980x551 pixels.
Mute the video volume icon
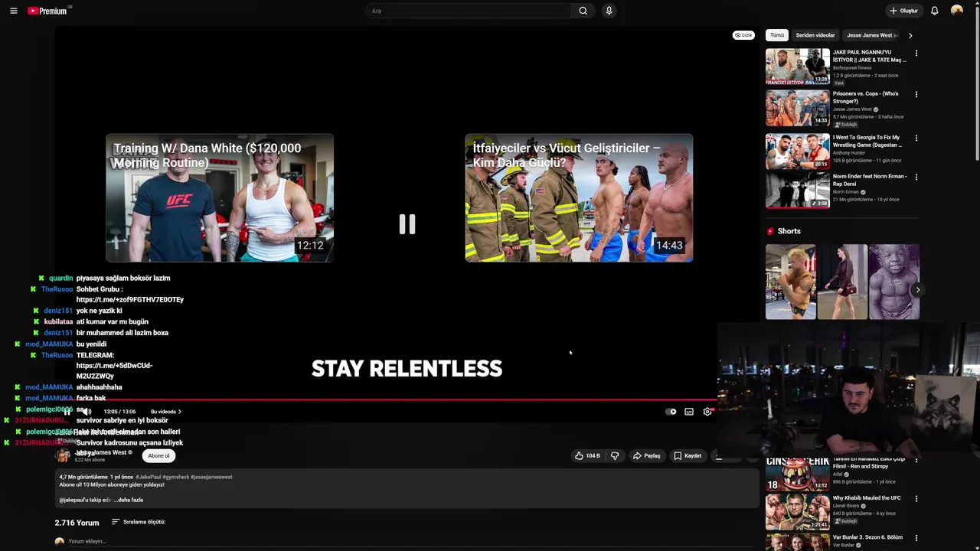87,412
